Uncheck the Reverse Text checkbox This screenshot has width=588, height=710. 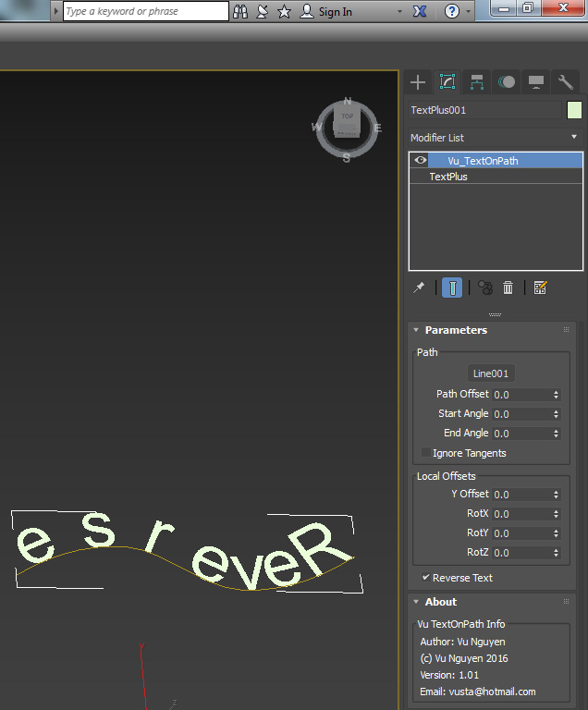point(426,577)
